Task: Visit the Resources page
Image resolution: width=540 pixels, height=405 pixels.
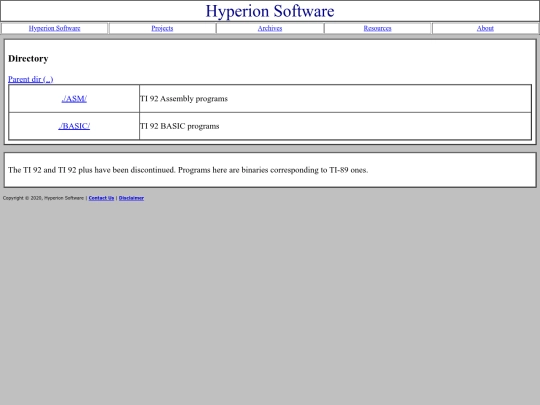Action: [x=377, y=28]
